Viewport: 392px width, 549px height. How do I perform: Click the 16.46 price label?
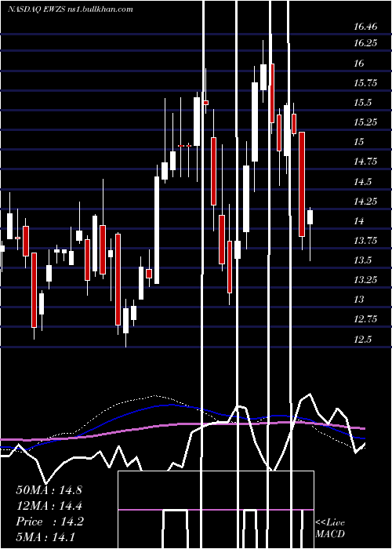pyautogui.click(x=365, y=26)
